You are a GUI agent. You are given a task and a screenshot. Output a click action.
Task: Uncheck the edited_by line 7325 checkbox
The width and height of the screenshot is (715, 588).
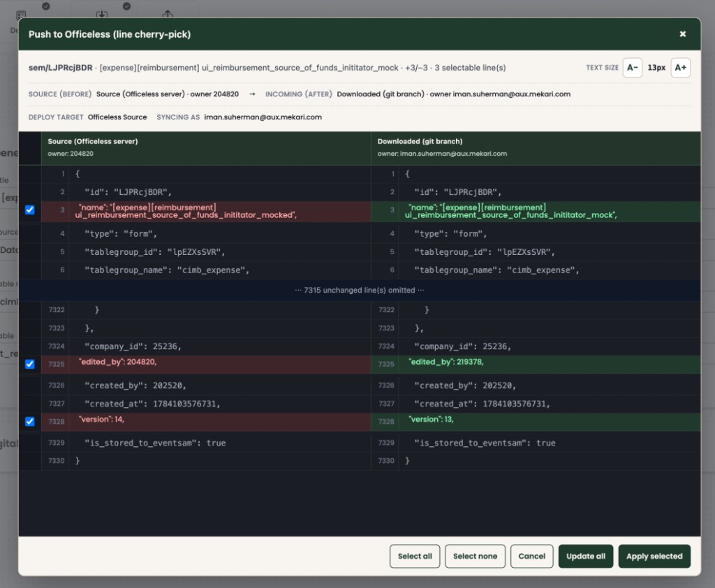point(29,364)
